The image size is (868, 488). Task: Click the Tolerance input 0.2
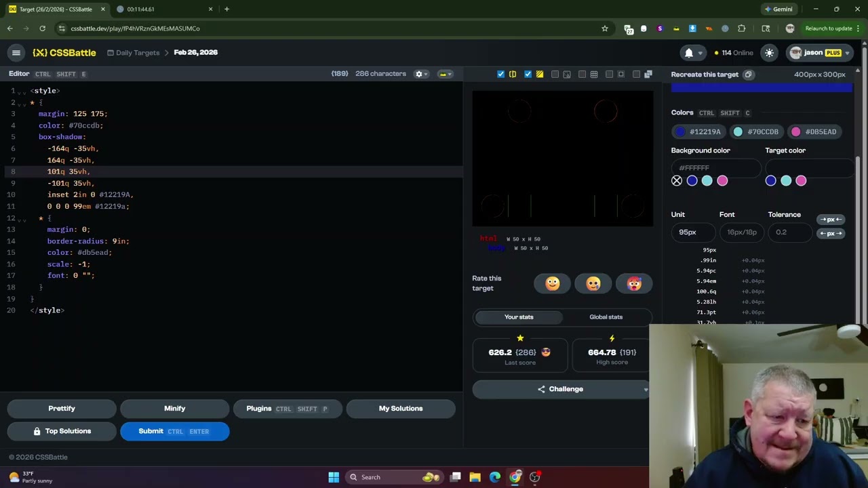tap(791, 232)
